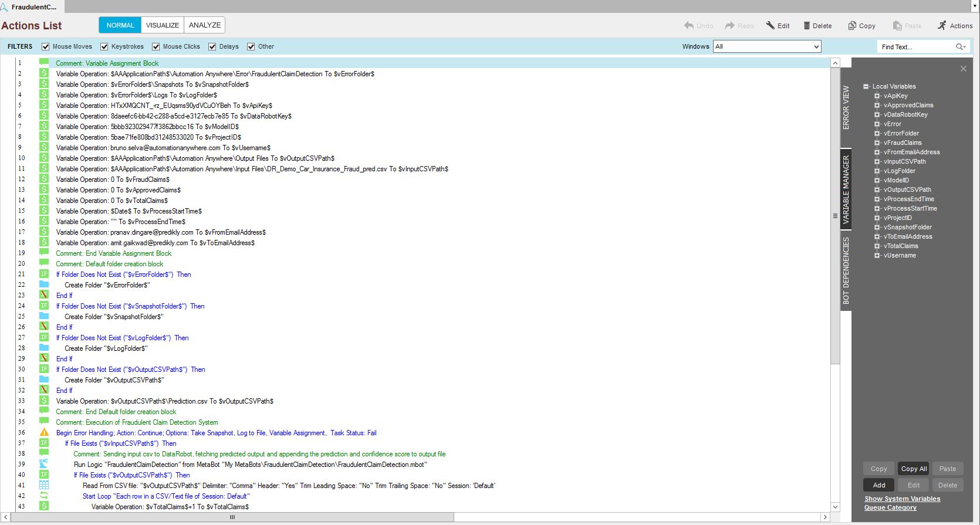The image size is (980, 525).
Task: Click the search magnifier in Find Text
Action: tap(960, 47)
